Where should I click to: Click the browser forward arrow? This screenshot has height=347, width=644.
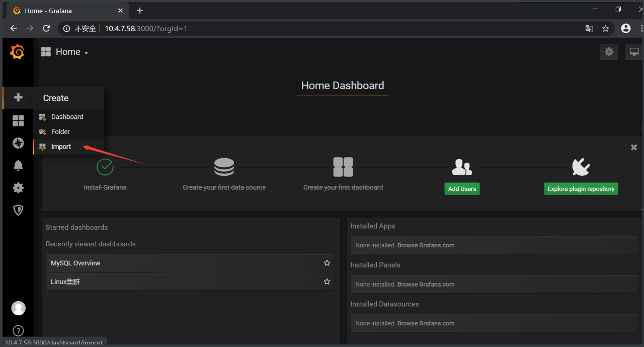[30, 29]
